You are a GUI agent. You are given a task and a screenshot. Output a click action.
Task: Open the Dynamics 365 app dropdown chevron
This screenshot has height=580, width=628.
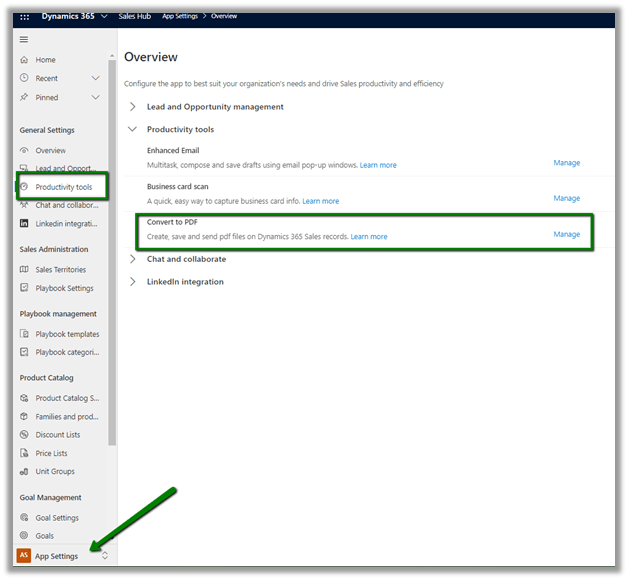coord(104,16)
